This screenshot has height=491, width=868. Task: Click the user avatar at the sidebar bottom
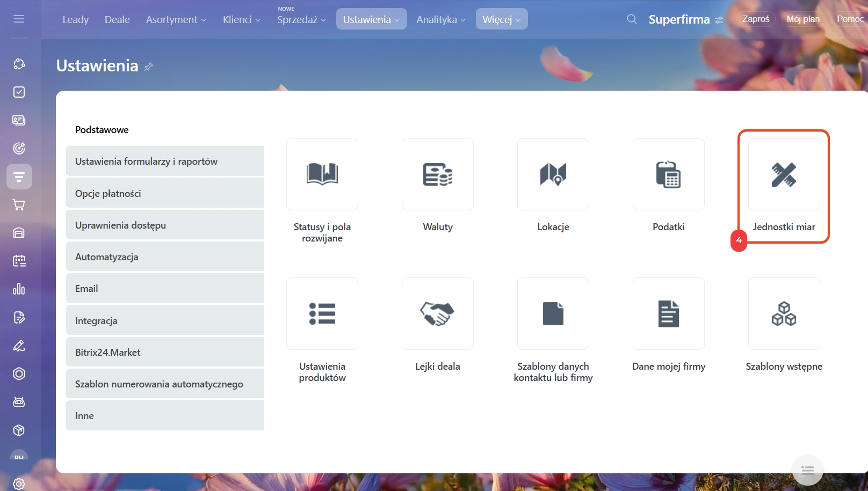pos(19,456)
